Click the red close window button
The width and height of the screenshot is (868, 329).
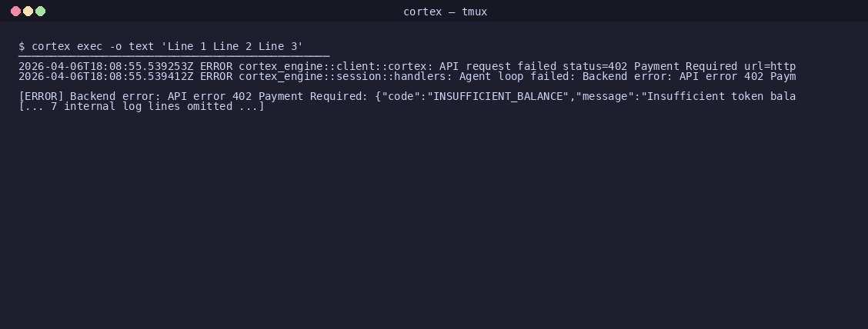click(x=16, y=11)
